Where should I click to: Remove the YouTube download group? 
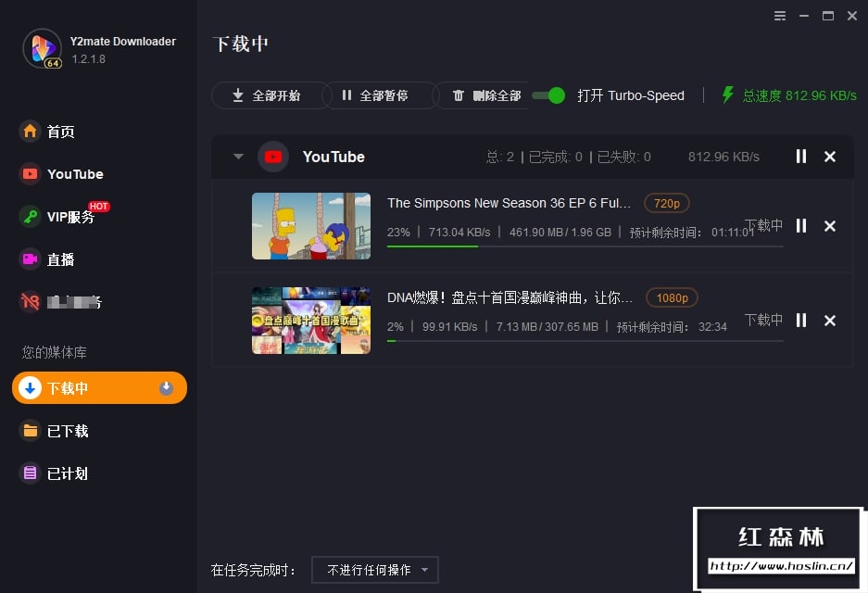(829, 157)
